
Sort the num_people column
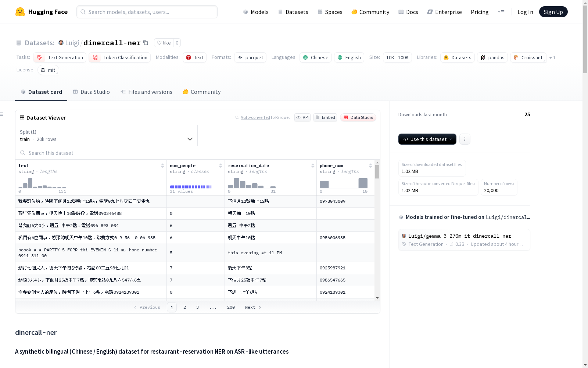point(220,166)
